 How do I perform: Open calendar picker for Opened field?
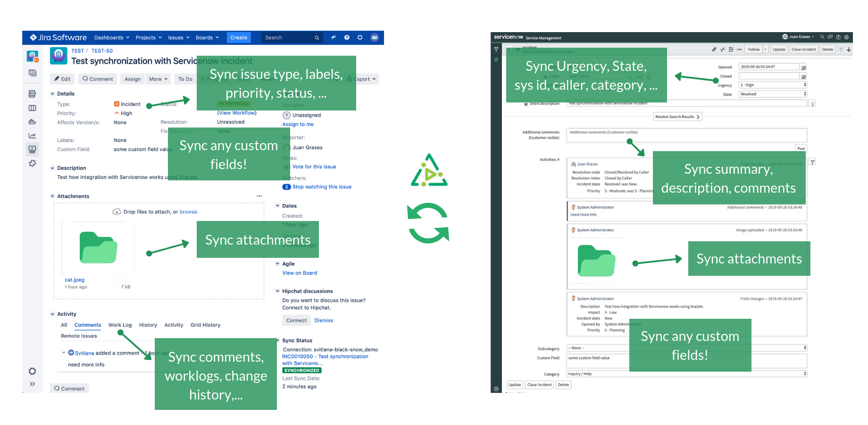click(x=804, y=68)
